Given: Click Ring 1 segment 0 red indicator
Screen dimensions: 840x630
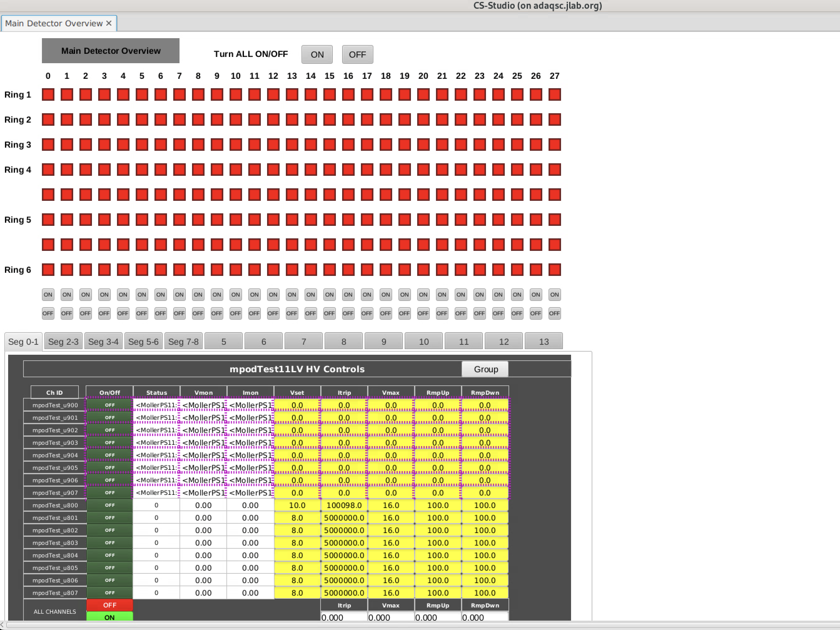Looking at the screenshot, I should pos(48,94).
